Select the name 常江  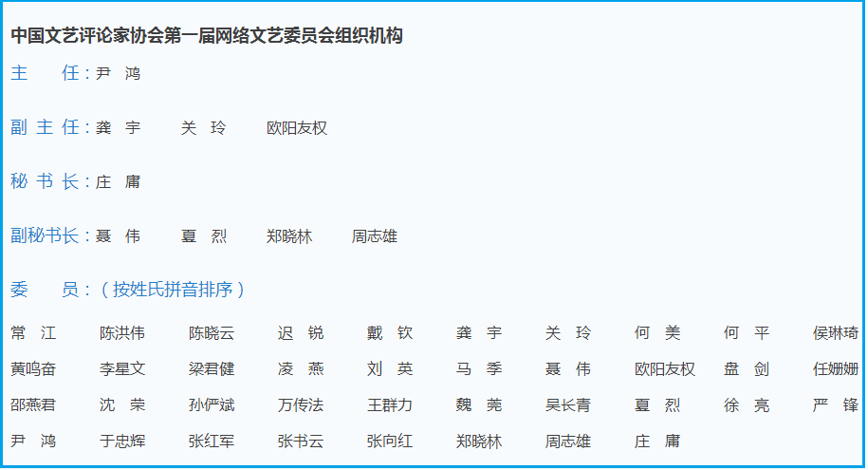(33, 333)
